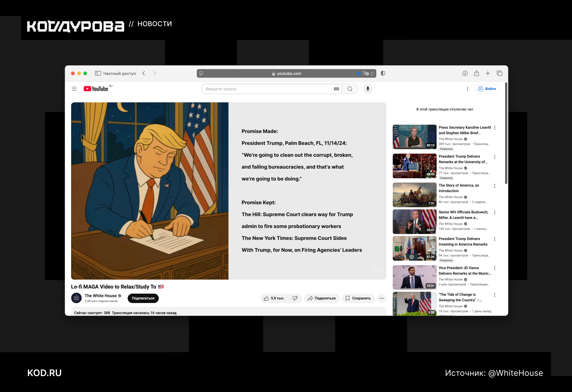Image resolution: width=572 pixels, height=392 pixels.
Task: Click the 'Сохранить' save button
Action: (x=358, y=298)
